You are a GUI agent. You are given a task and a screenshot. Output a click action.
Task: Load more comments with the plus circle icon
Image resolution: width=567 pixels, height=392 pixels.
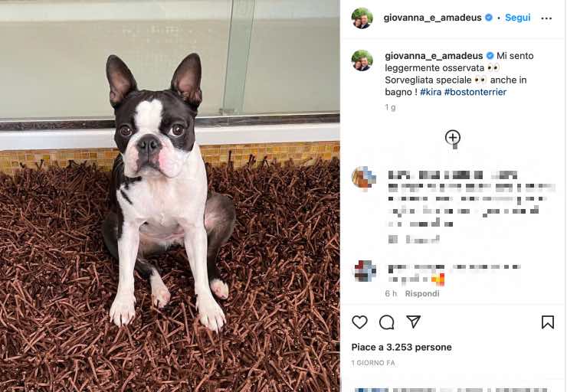click(x=453, y=137)
